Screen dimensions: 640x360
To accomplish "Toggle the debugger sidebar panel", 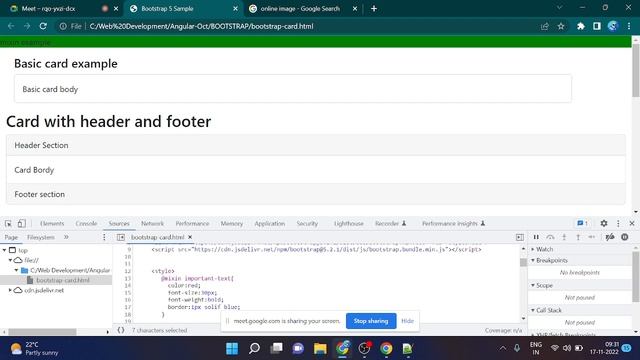I will pos(520,237).
